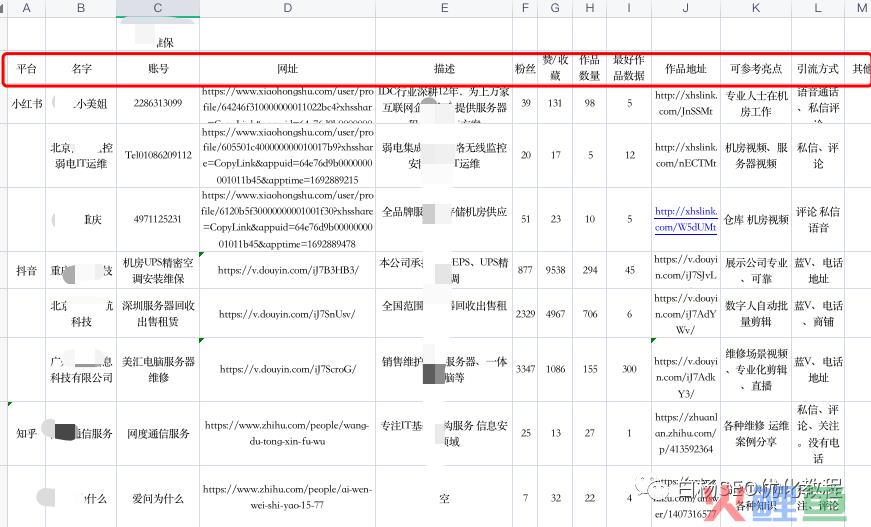
Task: Click the 作品地址 header cell
Action: point(685,69)
